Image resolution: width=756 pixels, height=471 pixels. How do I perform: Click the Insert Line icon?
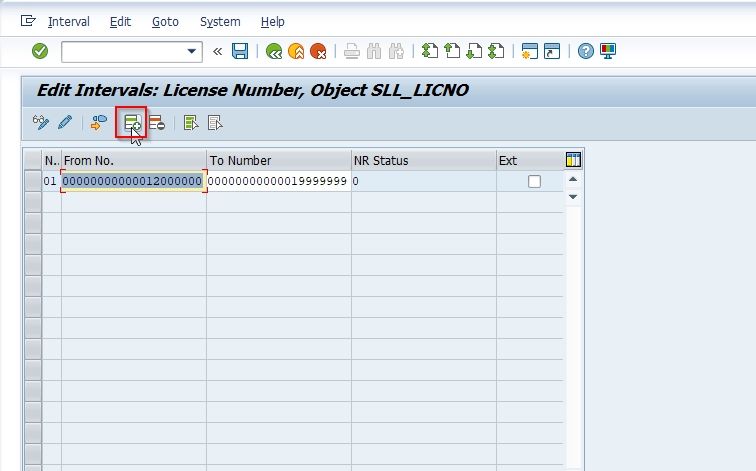click(x=132, y=122)
